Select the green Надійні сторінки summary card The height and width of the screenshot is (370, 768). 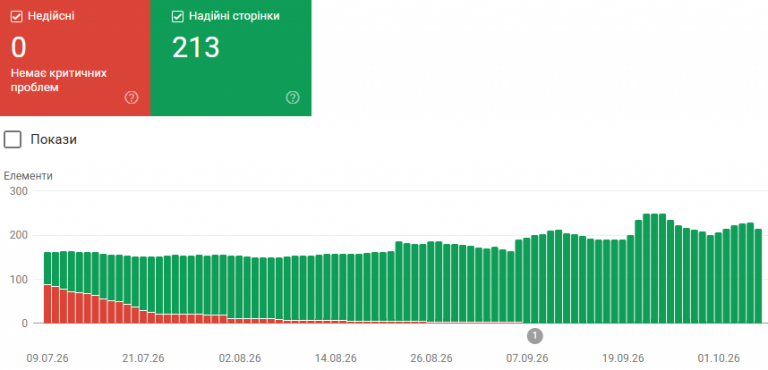231,58
